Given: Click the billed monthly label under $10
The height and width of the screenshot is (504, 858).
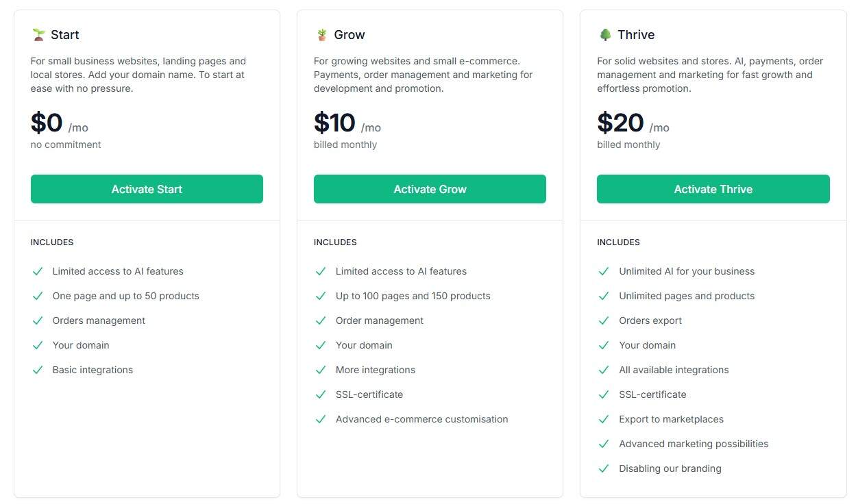Looking at the screenshot, I should tap(345, 144).
